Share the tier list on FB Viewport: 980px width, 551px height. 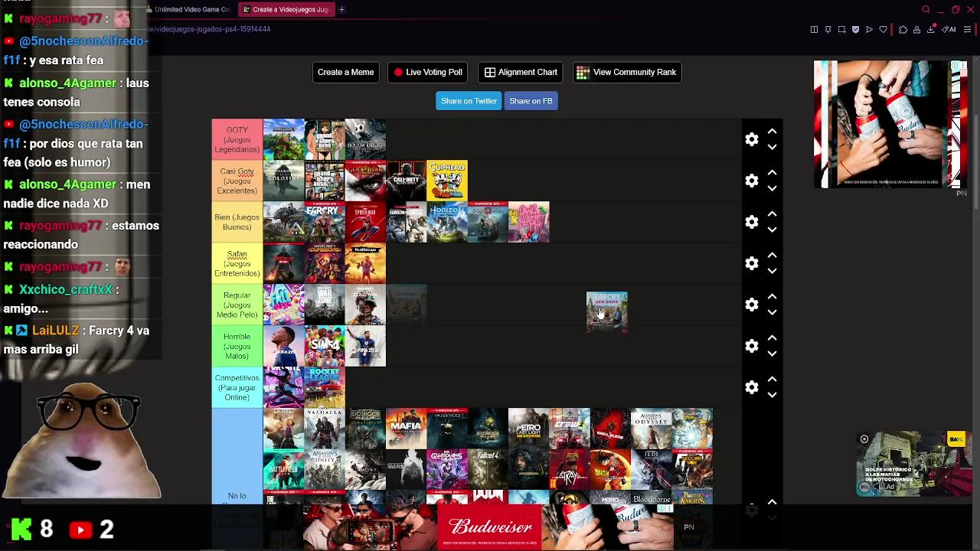pos(531,101)
